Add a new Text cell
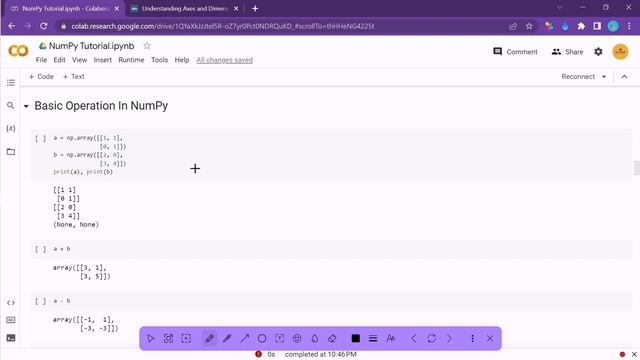This screenshot has width=640, height=360. coord(73,77)
